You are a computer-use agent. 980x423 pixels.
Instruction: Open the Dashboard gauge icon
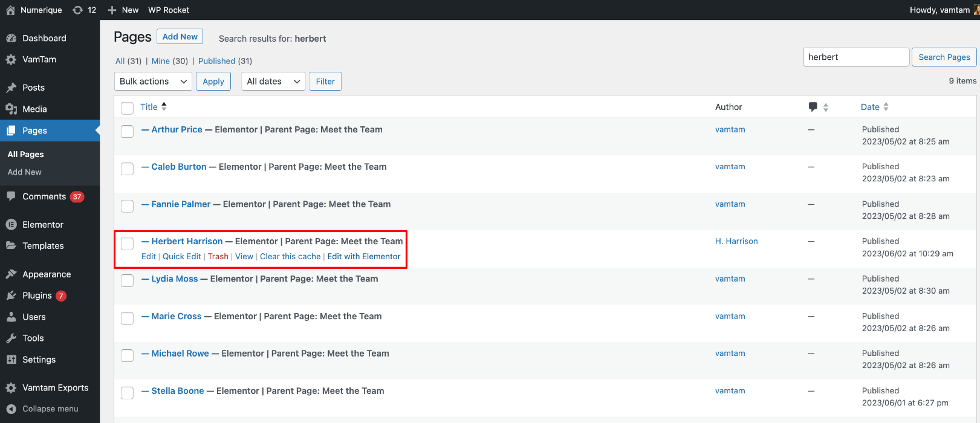[x=11, y=38]
